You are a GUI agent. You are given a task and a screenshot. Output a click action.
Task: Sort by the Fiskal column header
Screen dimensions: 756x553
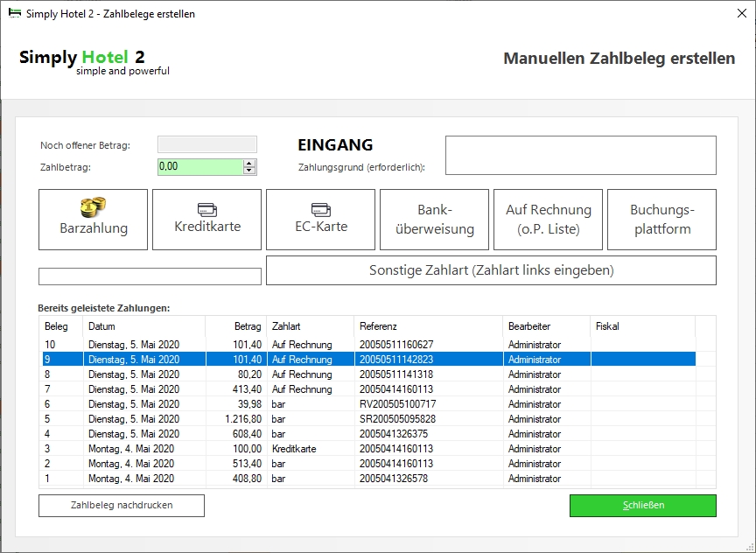point(643,326)
